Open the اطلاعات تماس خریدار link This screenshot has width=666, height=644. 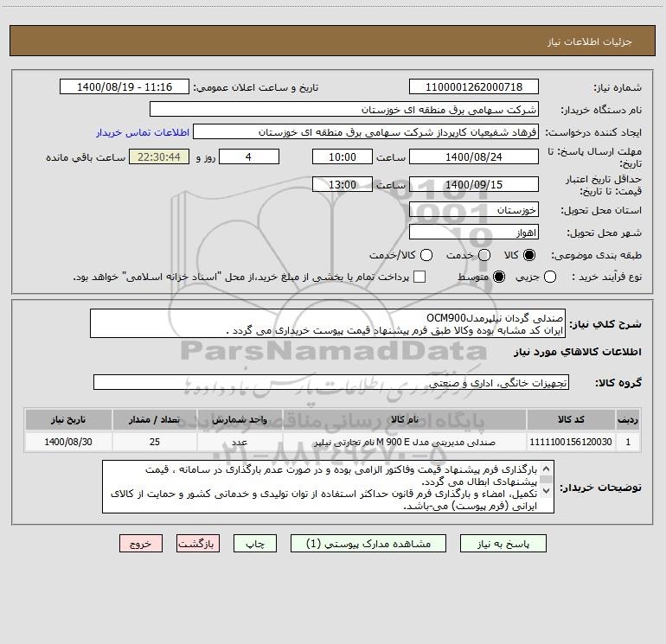pos(143,132)
